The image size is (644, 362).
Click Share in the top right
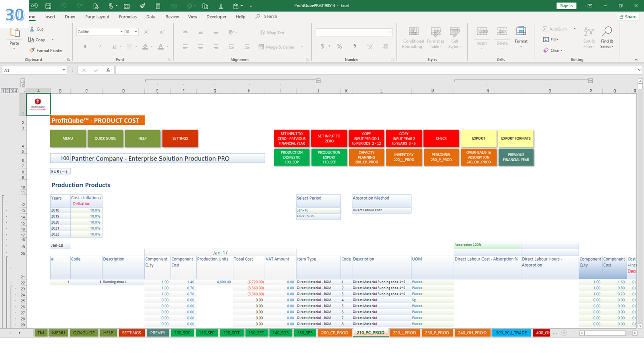(628, 17)
